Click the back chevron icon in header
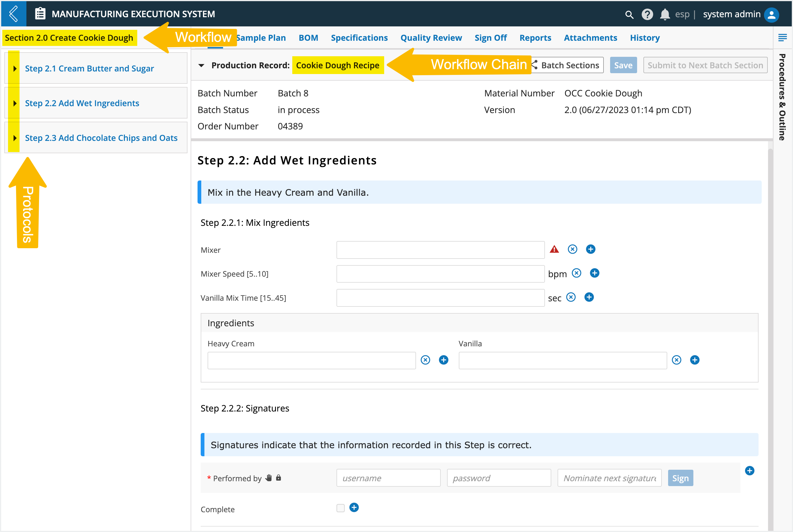 pyautogui.click(x=13, y=14)
